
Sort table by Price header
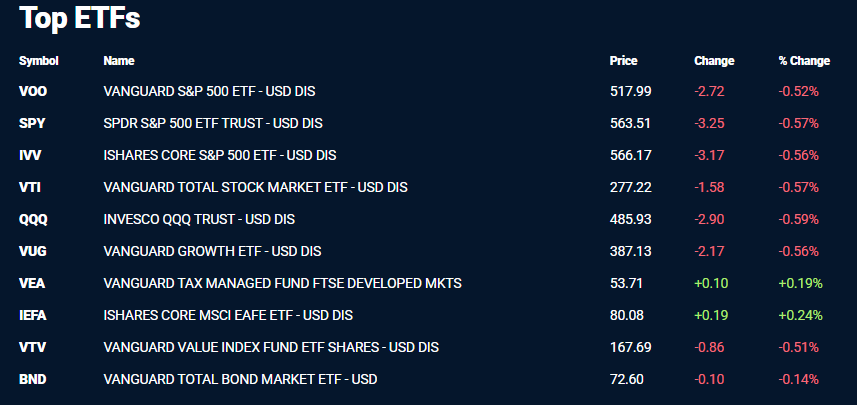(x=624, y=61)
